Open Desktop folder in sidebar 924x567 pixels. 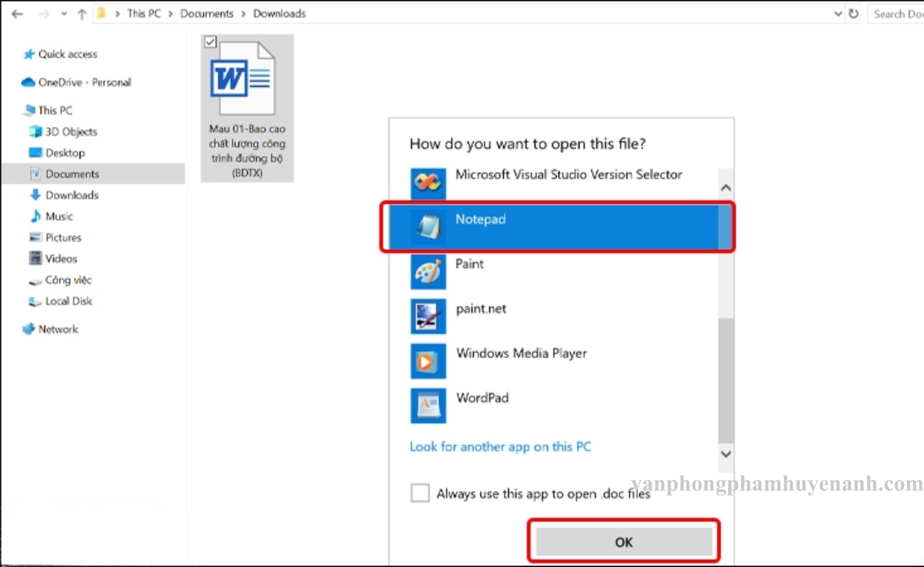coord(65,153)
